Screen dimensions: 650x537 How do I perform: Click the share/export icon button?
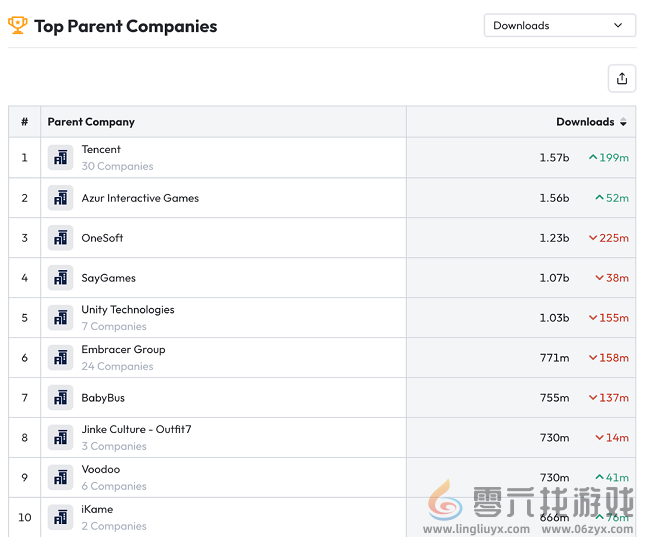coord(622,79)
